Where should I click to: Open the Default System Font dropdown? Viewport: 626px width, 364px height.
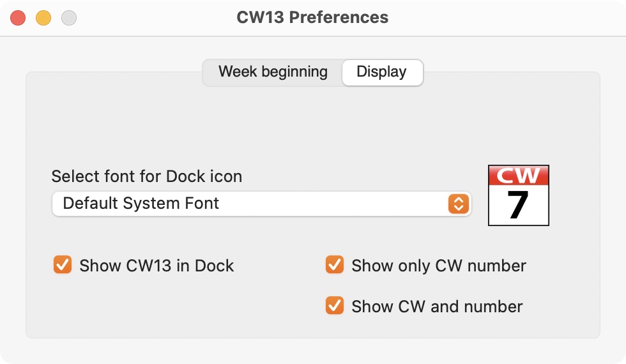coord(261,204)
